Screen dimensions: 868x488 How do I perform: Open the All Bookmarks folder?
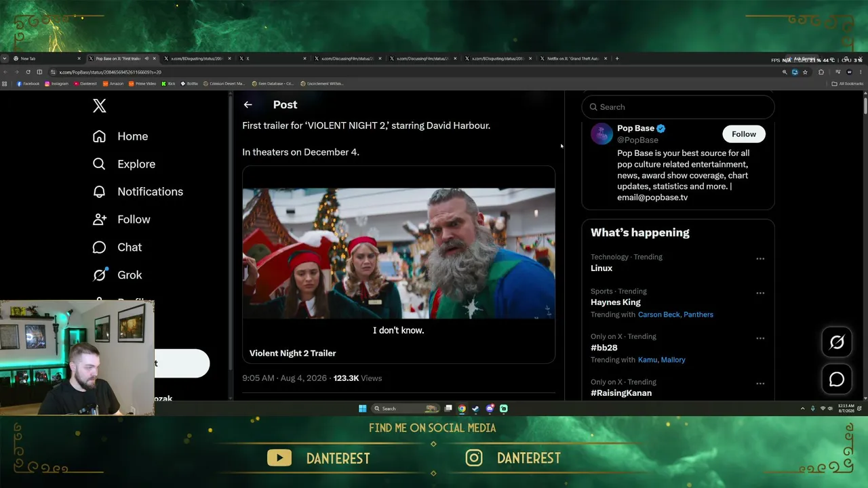848,84
